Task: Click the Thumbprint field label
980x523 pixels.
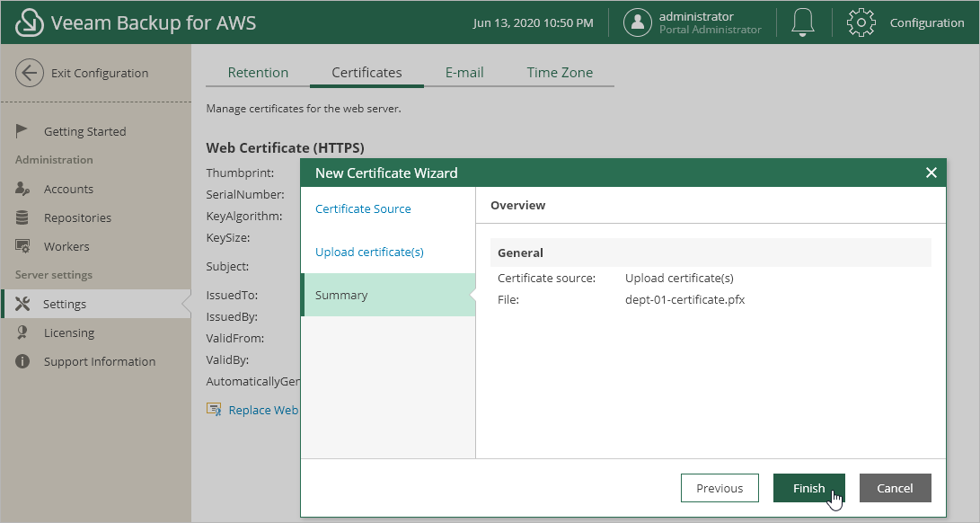Action: 240,173
